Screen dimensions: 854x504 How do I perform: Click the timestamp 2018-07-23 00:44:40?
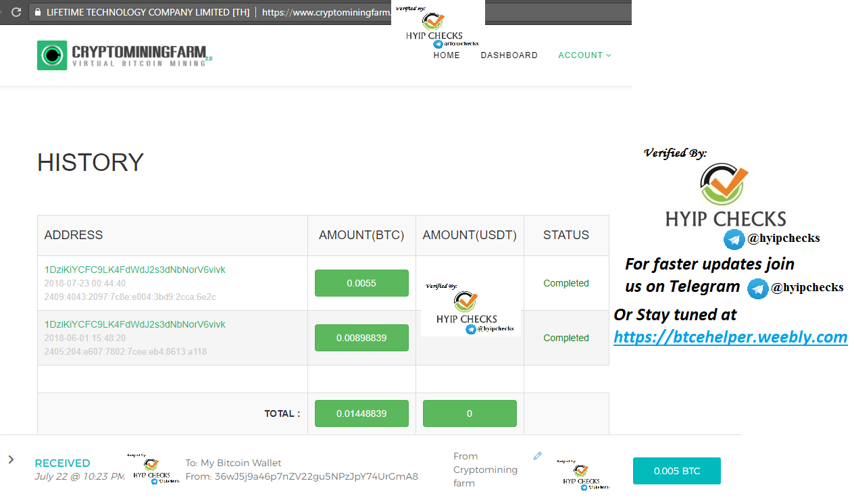tap(85, 283)
